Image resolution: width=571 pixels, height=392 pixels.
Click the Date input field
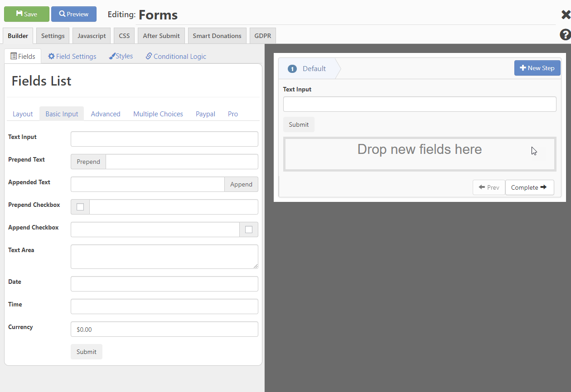tap(165, 284)
